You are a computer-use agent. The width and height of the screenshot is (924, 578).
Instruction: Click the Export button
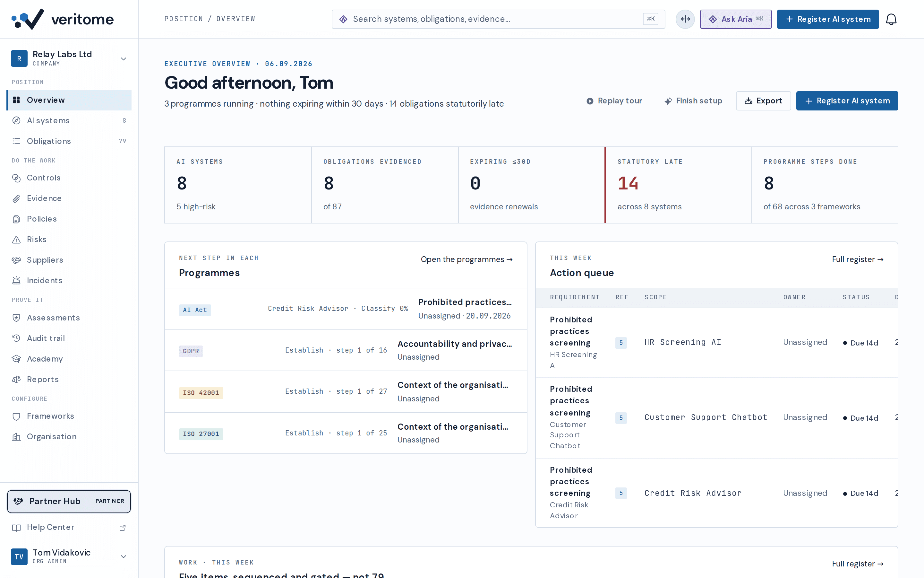coord(763,101)
